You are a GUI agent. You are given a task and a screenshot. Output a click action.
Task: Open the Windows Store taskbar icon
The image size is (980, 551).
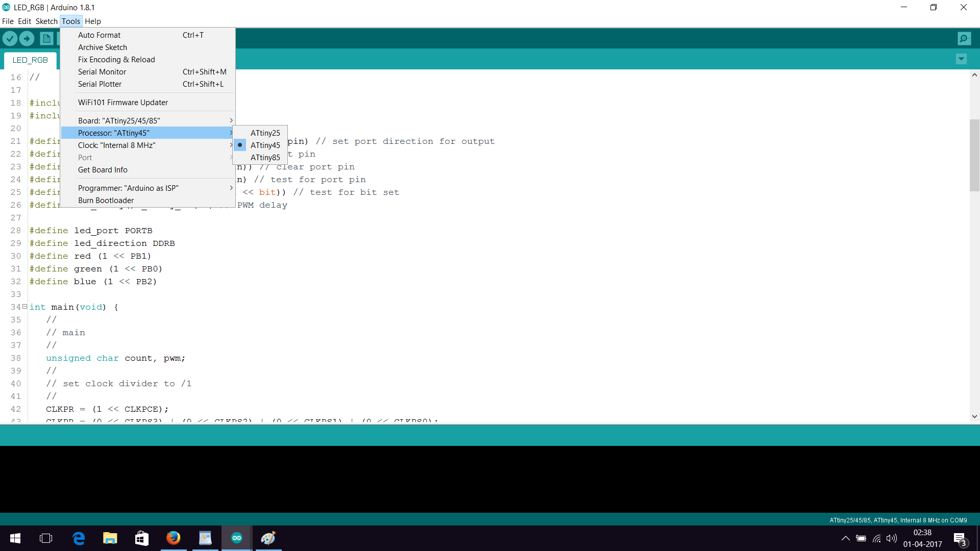click(142, 538)
